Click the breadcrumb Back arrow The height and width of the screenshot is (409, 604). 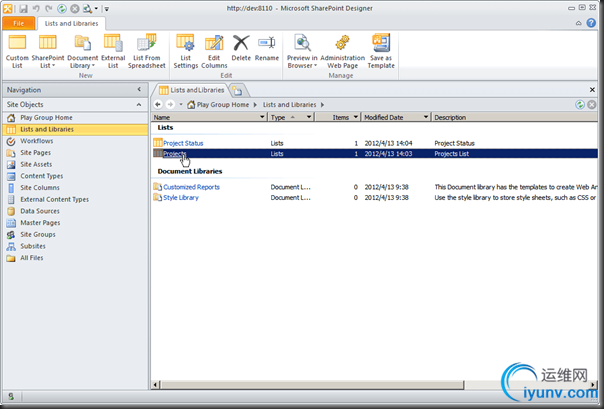tap(158, 104)
